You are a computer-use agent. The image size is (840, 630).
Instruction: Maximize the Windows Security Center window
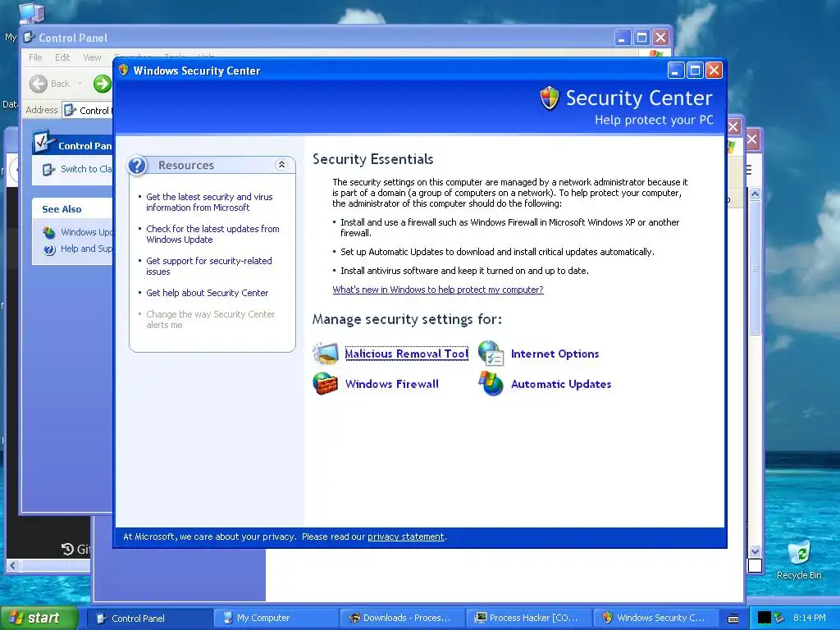pos(695,71)
